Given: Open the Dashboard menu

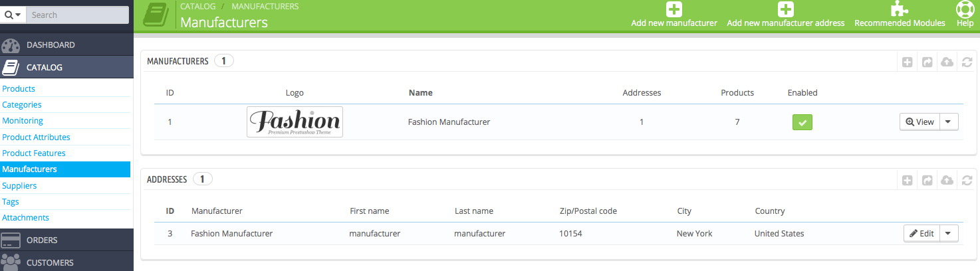Looking at the screenshot, I should [x=51, y=45].
